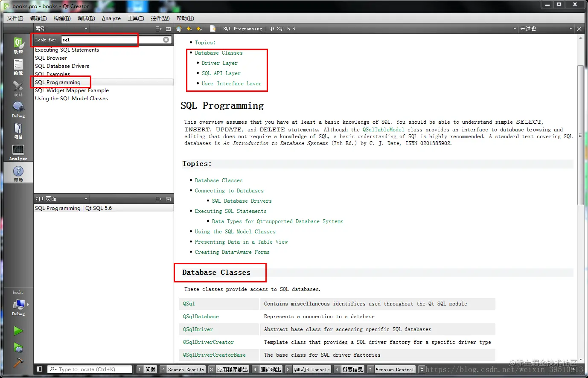
Task: Show the 应用程序输出 output pane
Action: coord(228,369)
